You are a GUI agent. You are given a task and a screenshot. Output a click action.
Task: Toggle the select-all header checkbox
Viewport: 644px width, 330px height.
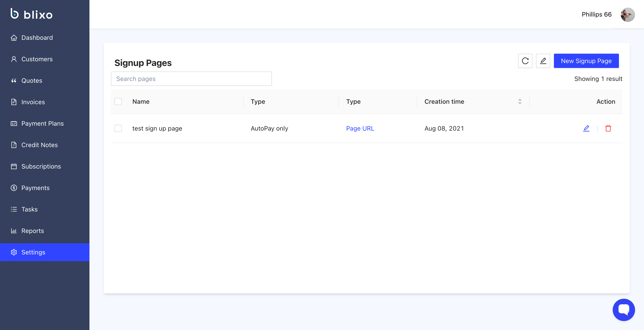(118, 102)
